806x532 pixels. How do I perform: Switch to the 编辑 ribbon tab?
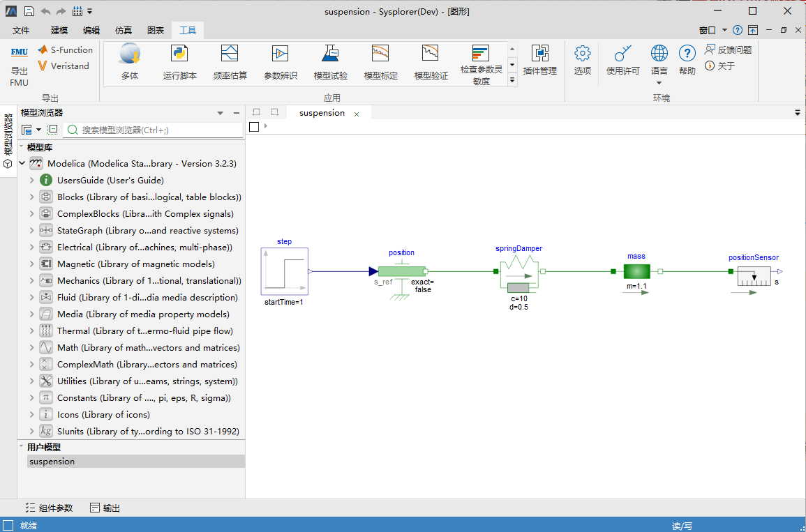[91, 30]
